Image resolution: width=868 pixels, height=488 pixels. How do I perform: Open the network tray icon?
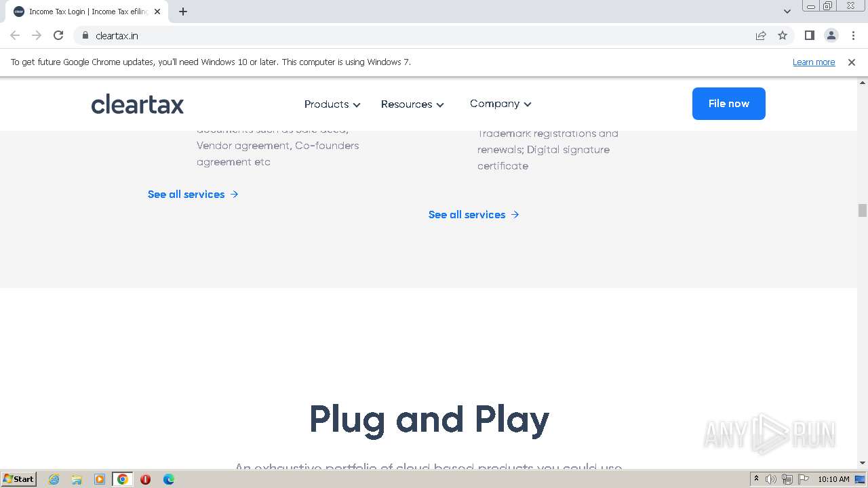(x=787, y=479)
